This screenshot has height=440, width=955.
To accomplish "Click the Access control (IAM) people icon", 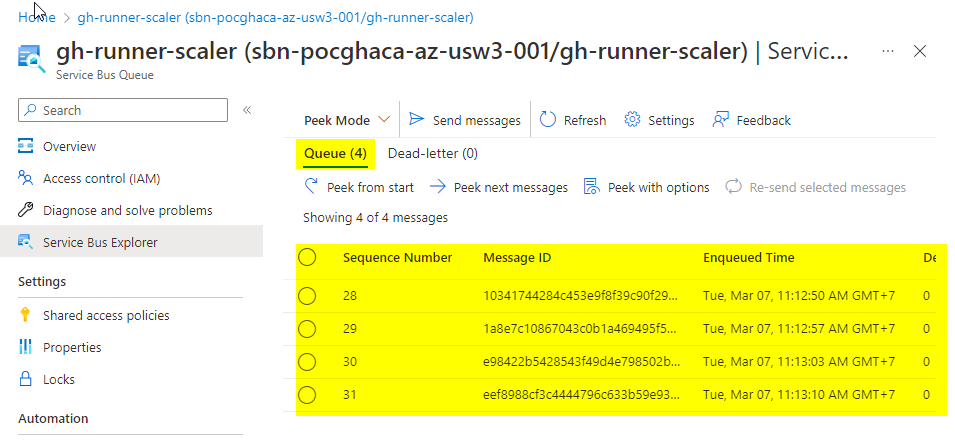I will [25, 178].
